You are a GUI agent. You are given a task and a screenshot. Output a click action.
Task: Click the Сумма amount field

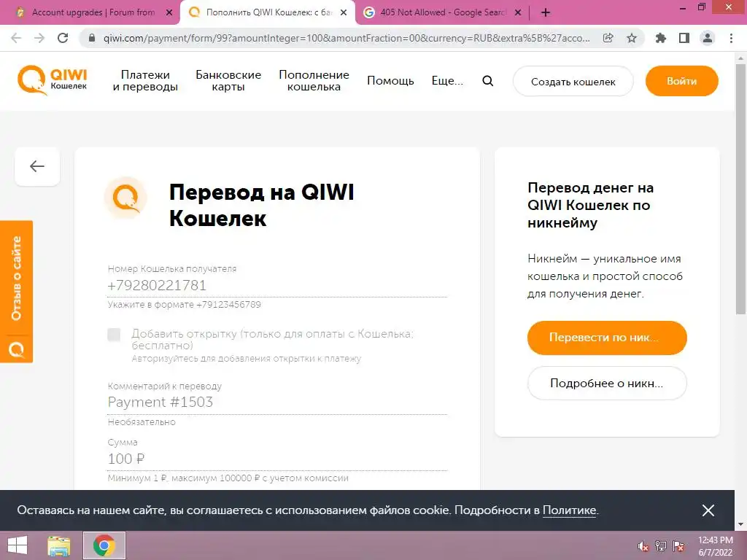coord(277,459)
